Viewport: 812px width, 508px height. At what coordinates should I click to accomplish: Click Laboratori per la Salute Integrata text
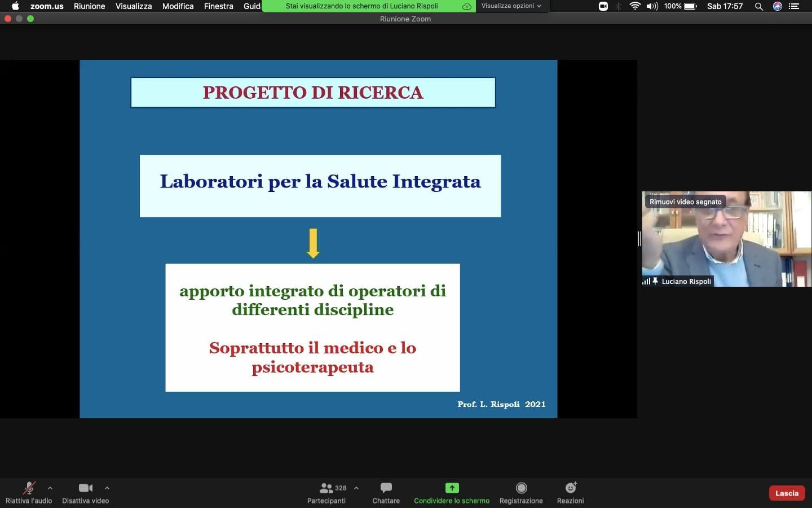click(320, 182)
